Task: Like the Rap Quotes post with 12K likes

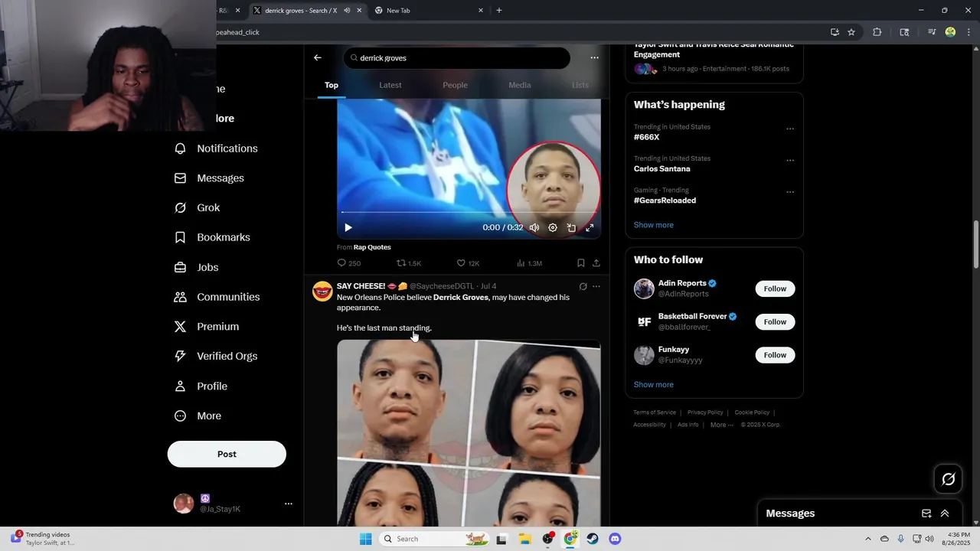Action: pyautogui.click(x=468, y=263)
